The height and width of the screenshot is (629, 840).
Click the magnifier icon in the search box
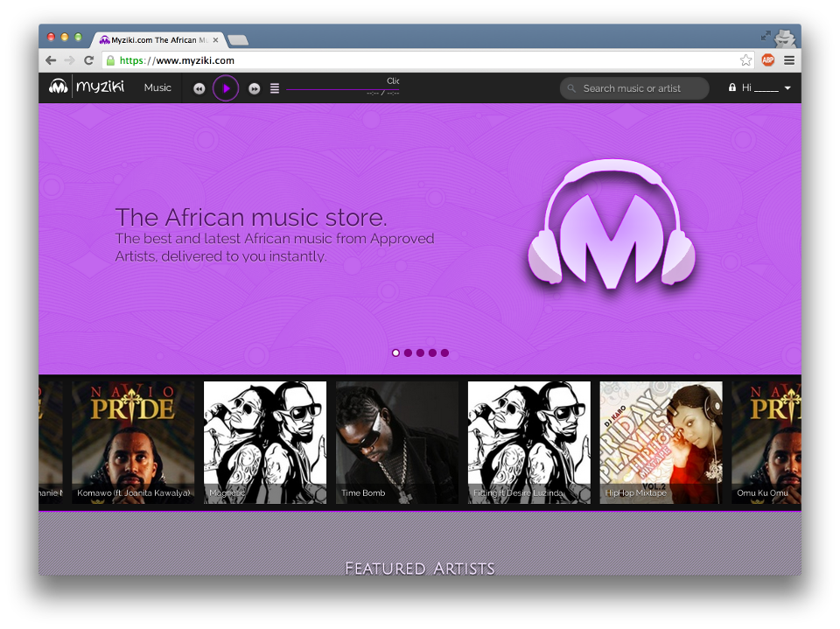(x=571, y=88)
